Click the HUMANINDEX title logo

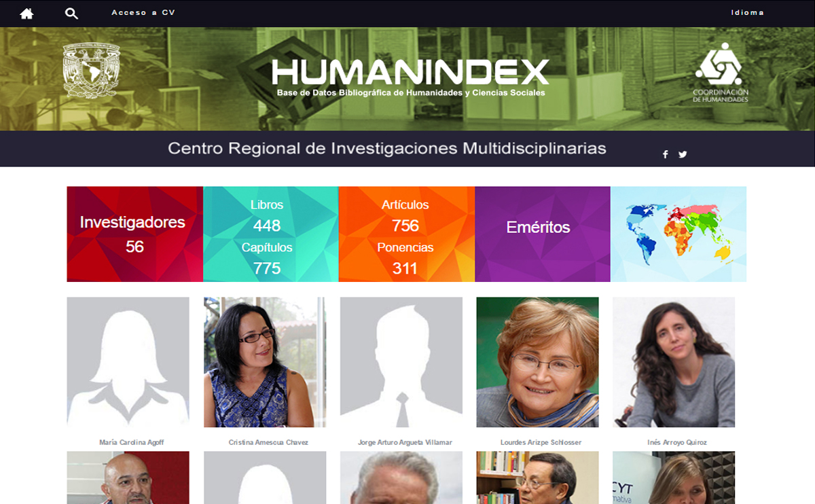tap(410, 77)
